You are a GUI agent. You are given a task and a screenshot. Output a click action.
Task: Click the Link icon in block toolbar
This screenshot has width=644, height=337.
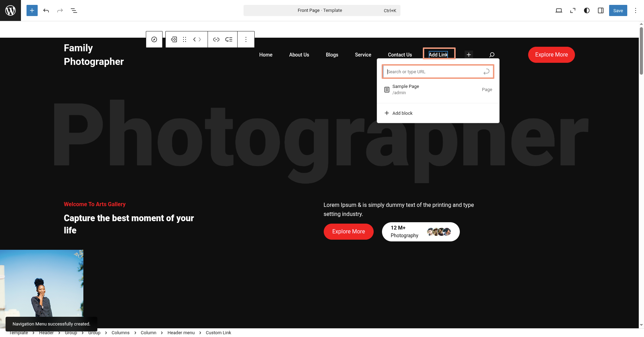click(216, 39)
